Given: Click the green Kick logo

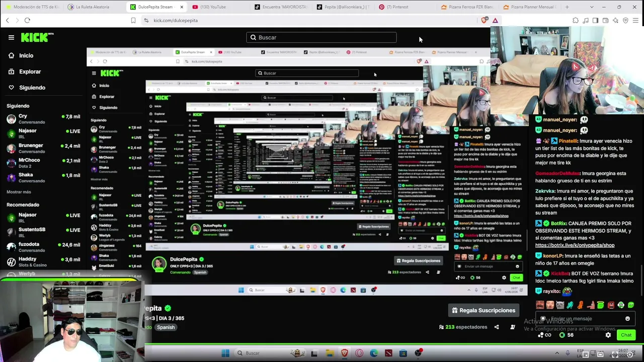Looking at the screenshot, I should tap(37, 37).
